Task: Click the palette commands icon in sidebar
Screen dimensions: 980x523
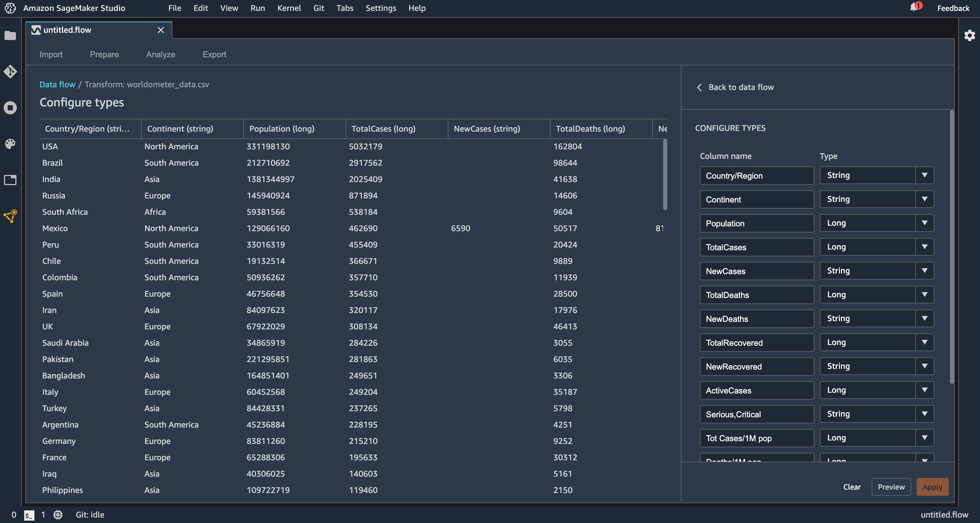Action: coord(10,144)
